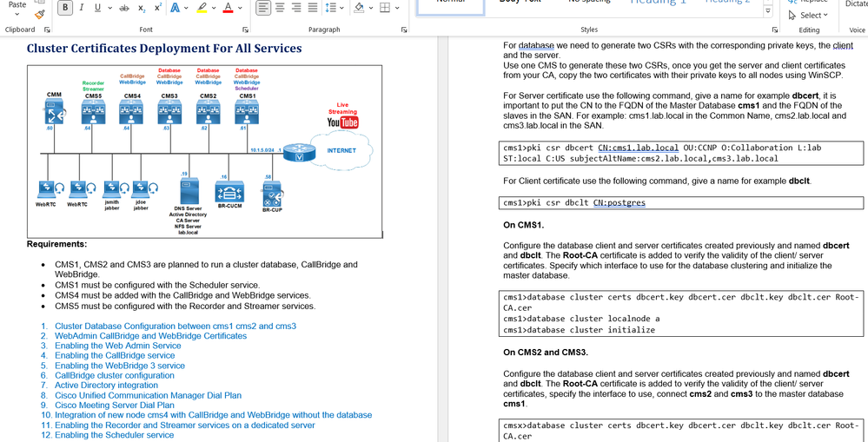Open link 'Enabling the Recorder and Streamer services'
Screen dimensions: 868x442
click(185, 426)
